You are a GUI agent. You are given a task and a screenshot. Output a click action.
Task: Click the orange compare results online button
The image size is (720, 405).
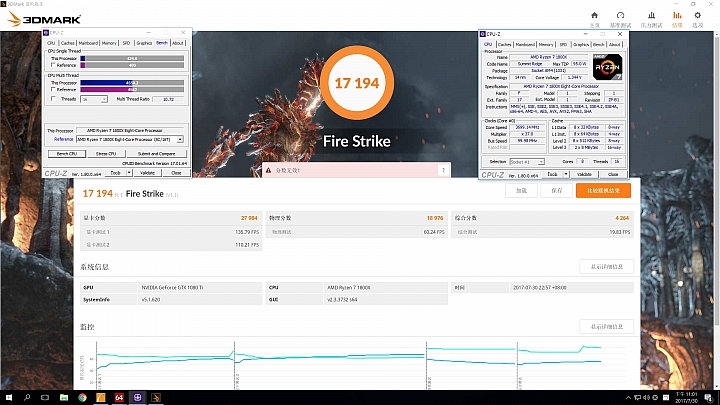click(603, 191)
